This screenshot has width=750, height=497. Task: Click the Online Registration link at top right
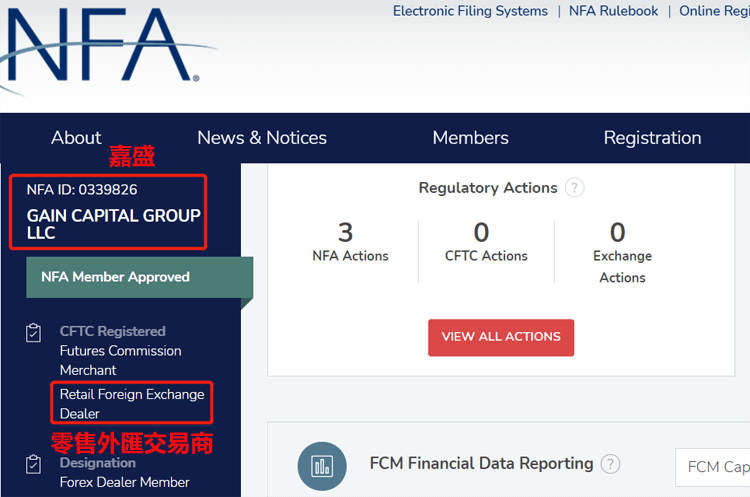(x=714, y=11)
